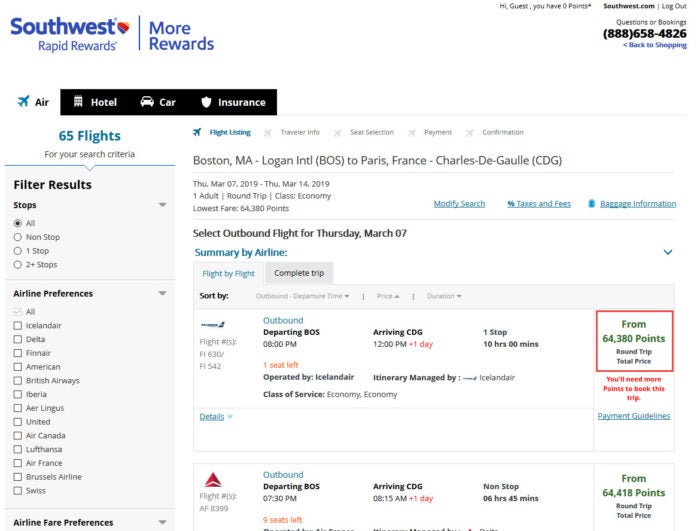Select the All stops radio button
This screenshot has height=531, width=697.
point(18,223)
